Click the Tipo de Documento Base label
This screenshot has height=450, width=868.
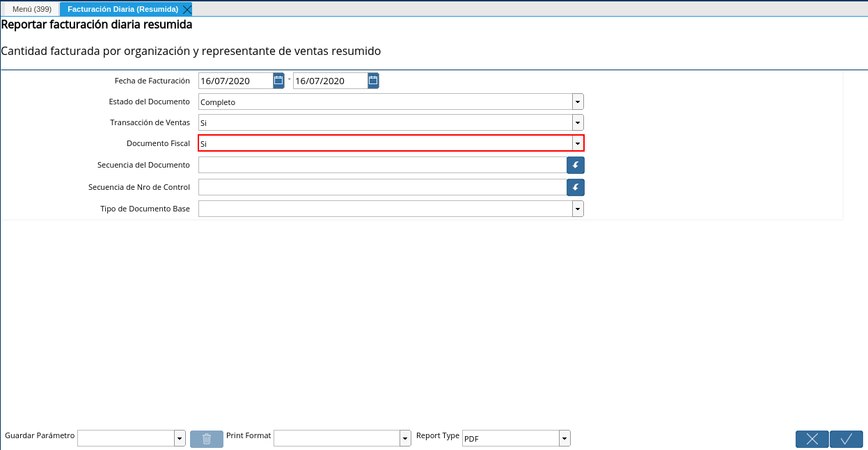click(145, 209)
